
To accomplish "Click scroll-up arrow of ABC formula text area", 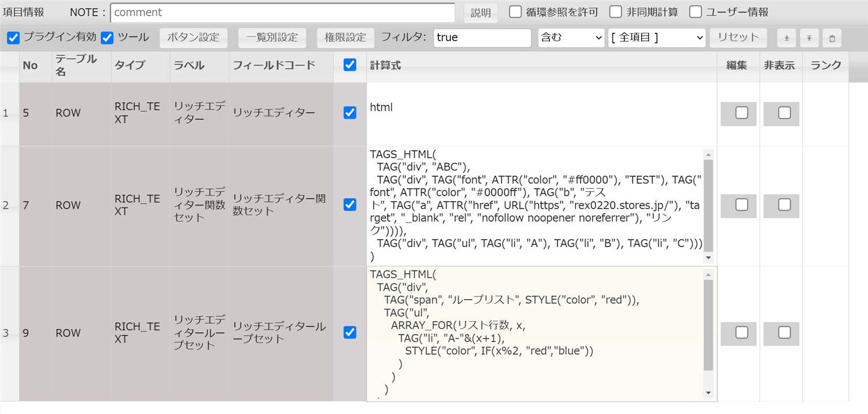I will (x=708, y=154).
